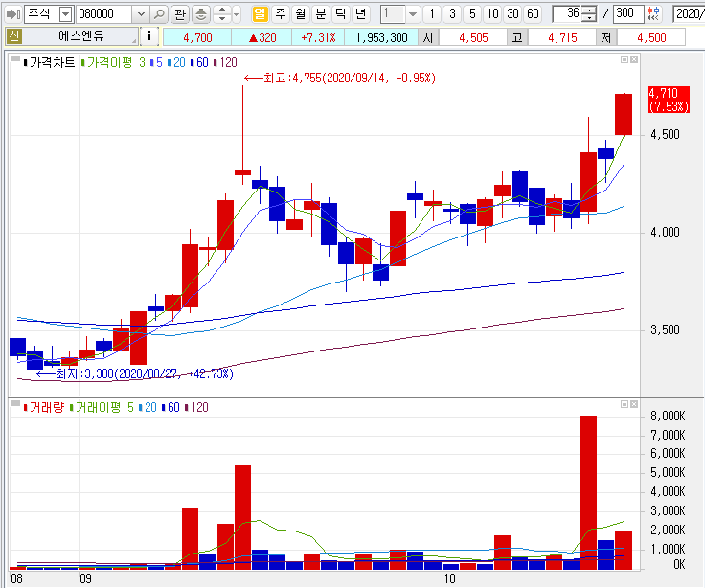This screenshot has height=588, width=705.
Task: Click the candle count field showing 36
Action: click(567, 14)
